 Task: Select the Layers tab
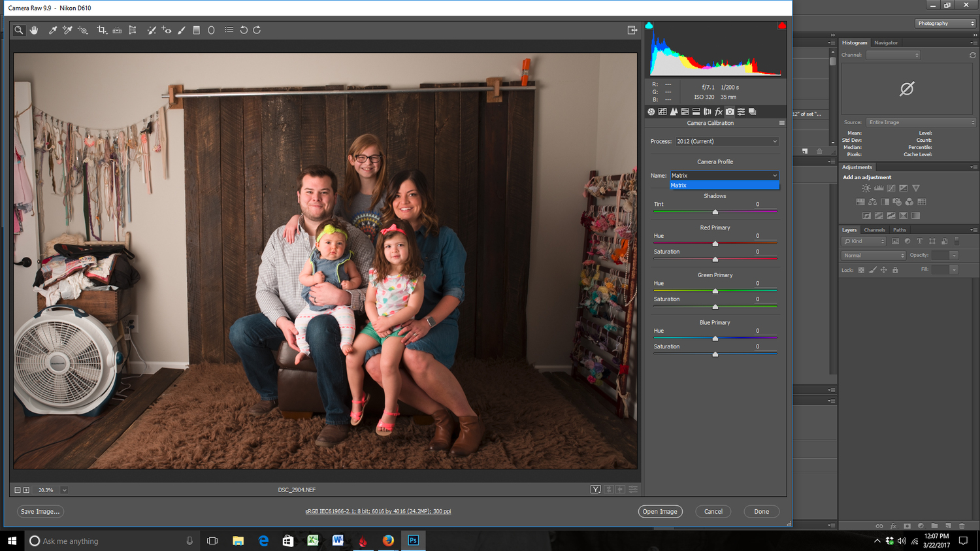click(849, 230)
